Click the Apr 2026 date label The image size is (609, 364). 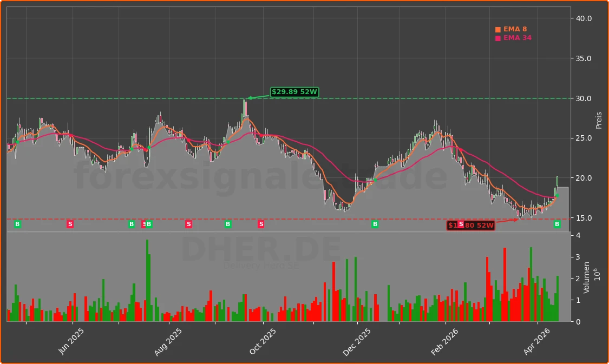(x=537, y=341)
